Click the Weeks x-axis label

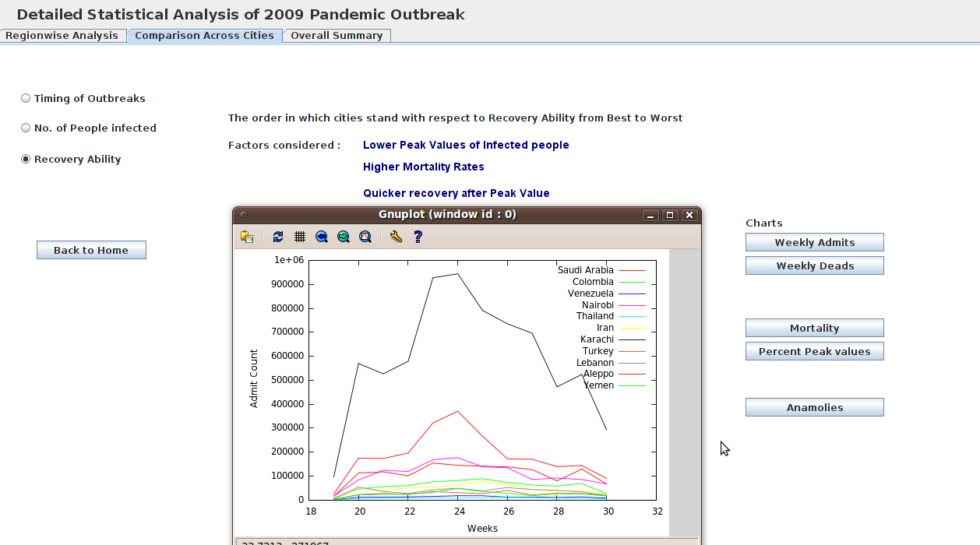pyautogui.click(x=482, y=529)
